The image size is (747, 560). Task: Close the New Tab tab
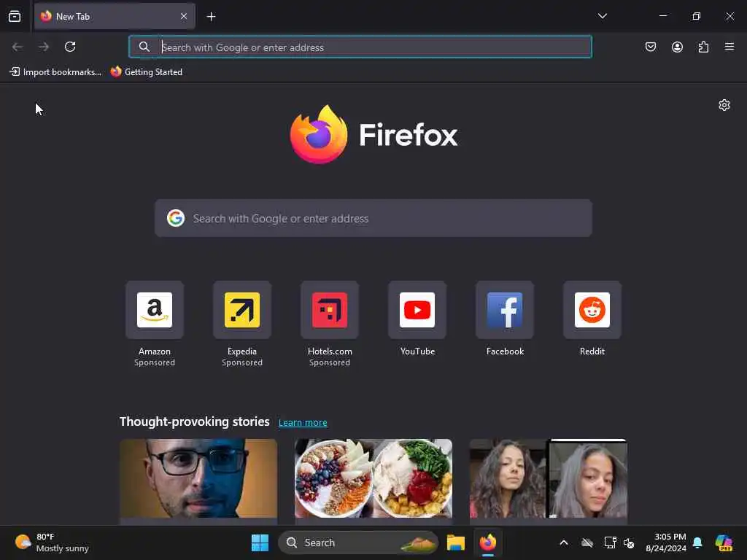184,16
